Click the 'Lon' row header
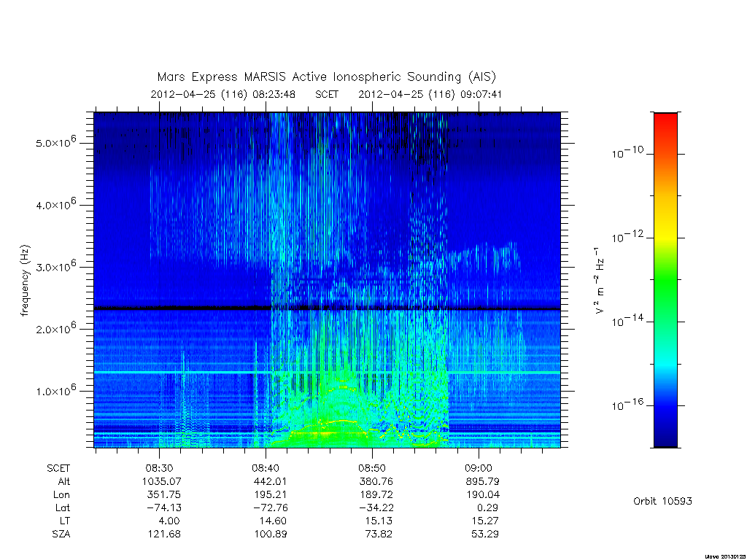The image size is (747, 560). tap(61, 495)
